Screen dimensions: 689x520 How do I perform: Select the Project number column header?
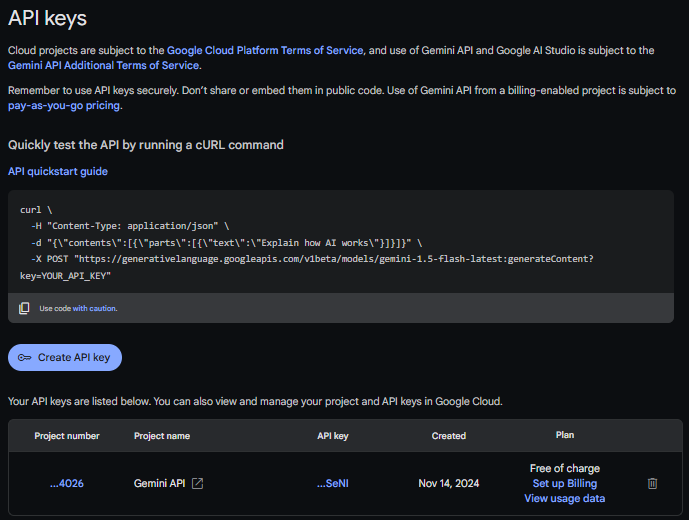[x=67, y=436]
